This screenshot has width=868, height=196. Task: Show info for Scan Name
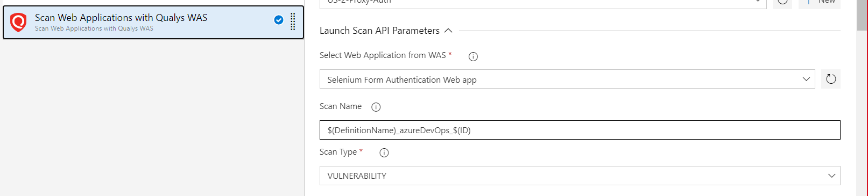point(376,107)
